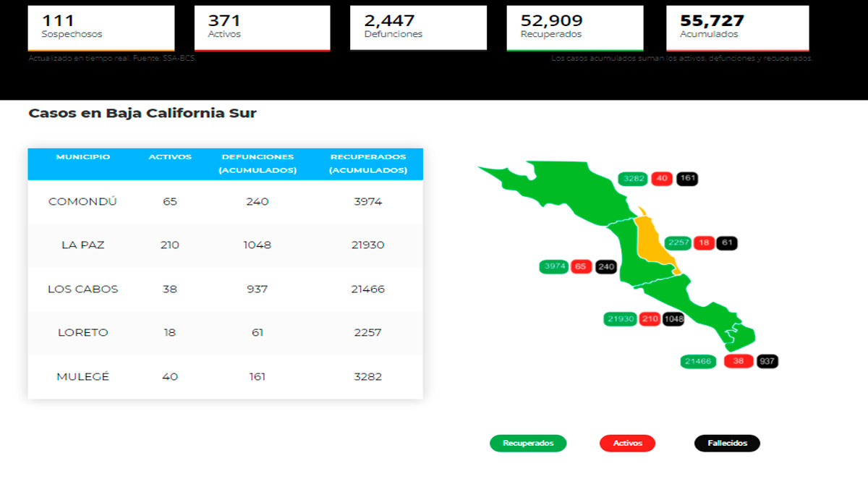Click the red 210 map badge
Screen dimensions: 868x482
pyautogui.click(x=650, y=318)
